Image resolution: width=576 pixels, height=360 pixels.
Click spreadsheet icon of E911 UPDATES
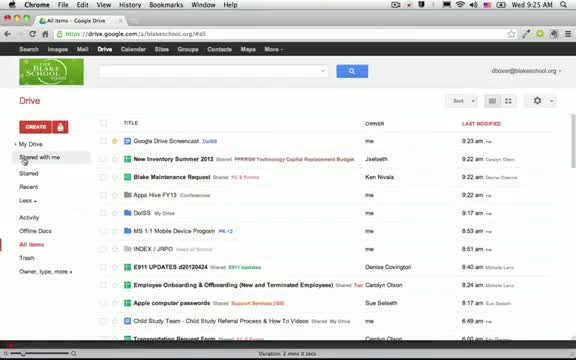point(127,267)
